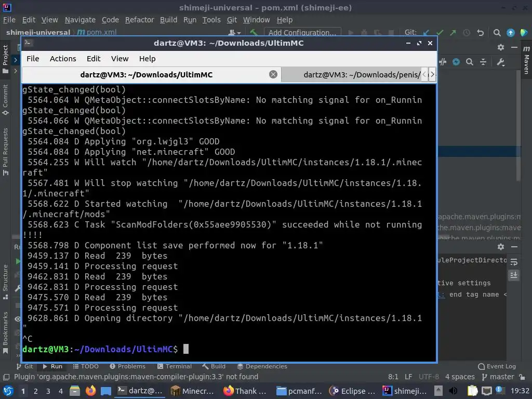Open Git tool window at bottom
The width and height of the screenshot is (532, 399).
(x=25, y=366)
